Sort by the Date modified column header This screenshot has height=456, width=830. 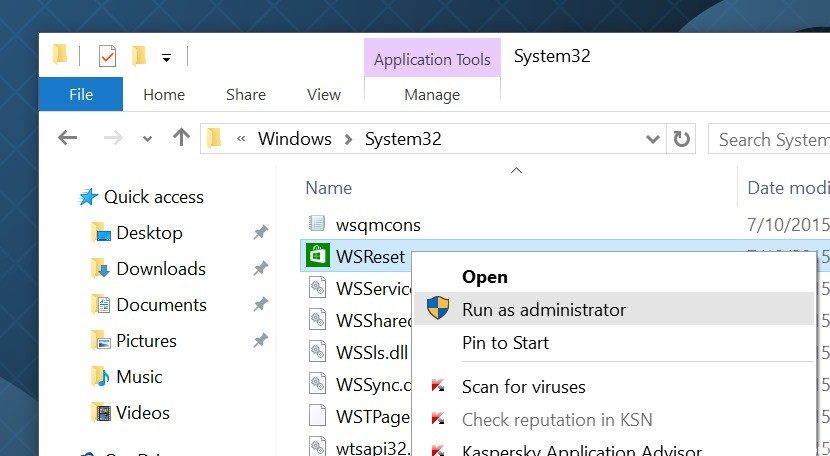[789, 188]
